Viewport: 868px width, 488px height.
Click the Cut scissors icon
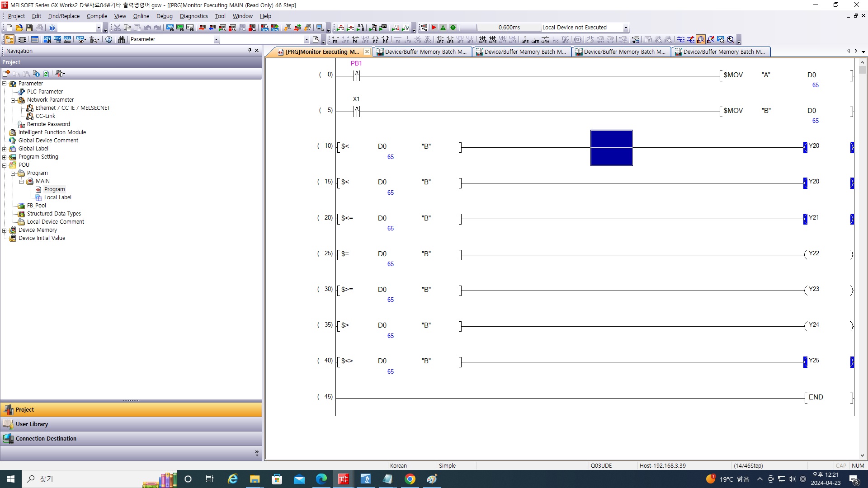pyautogui.click(x=117, y=28)
